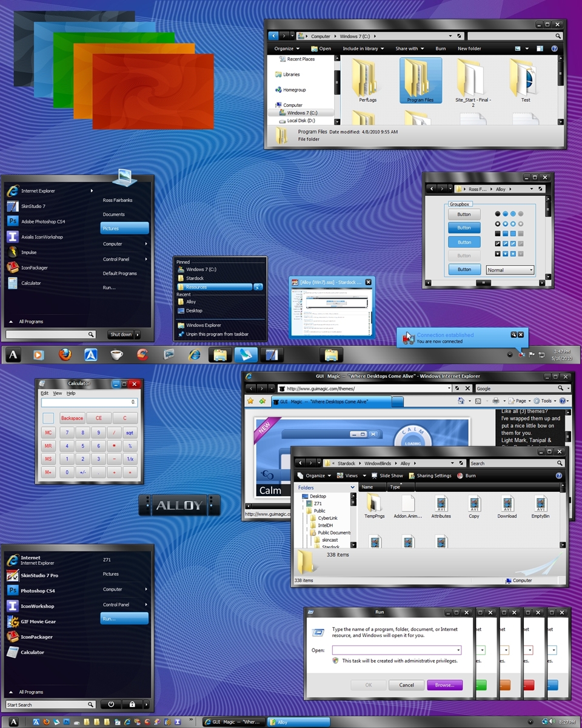Collapse the Folders pane chevron
Screen dimensions: 582x728
[352, 487]
